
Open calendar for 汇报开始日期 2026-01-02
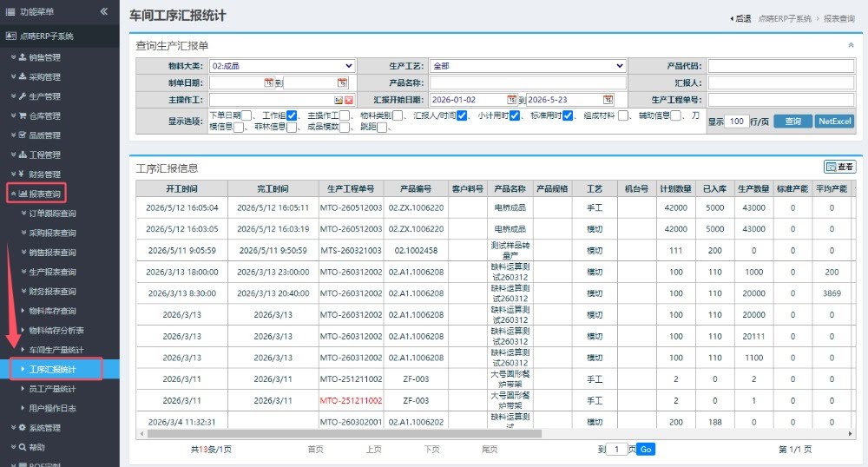click(x=511, y=100)
